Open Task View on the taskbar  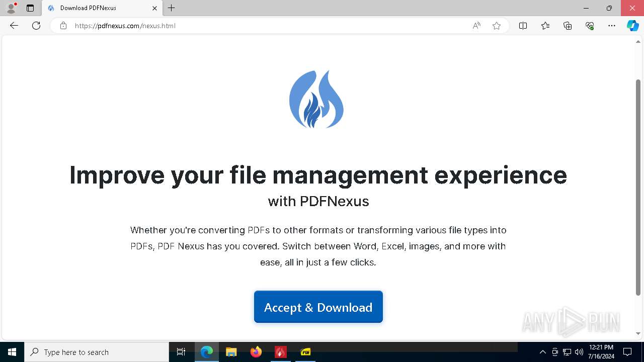[181, 352]
